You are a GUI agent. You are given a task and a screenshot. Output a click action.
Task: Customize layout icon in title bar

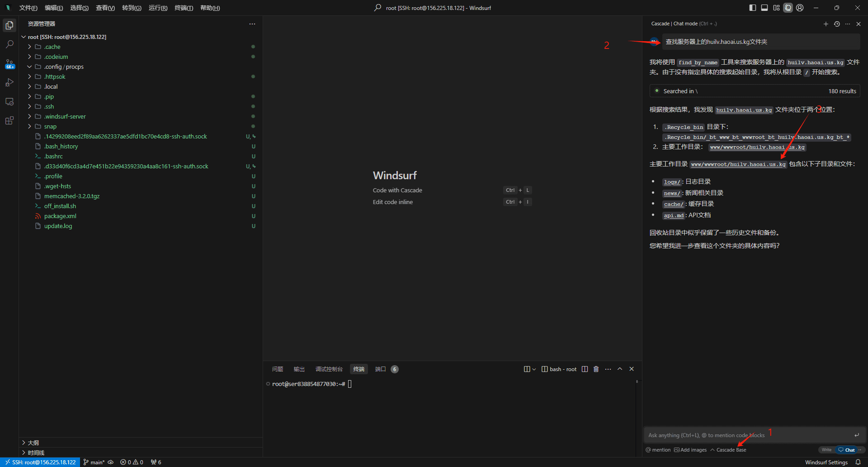tap(776, 8)
